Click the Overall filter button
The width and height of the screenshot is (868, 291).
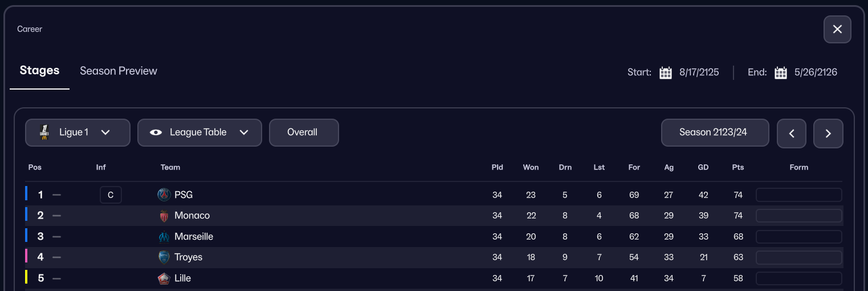304,132
